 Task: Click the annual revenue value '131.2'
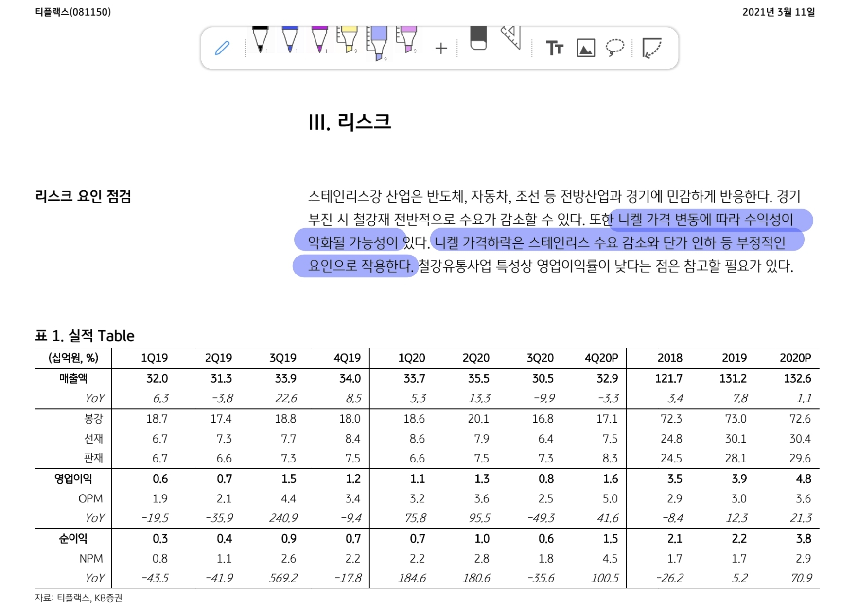[x=733, y=378]
